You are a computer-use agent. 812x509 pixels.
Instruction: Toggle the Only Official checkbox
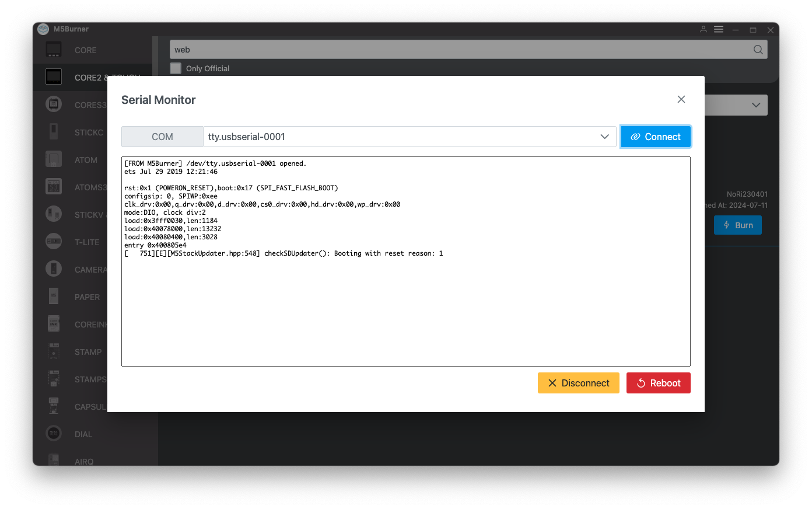(176, 68)
